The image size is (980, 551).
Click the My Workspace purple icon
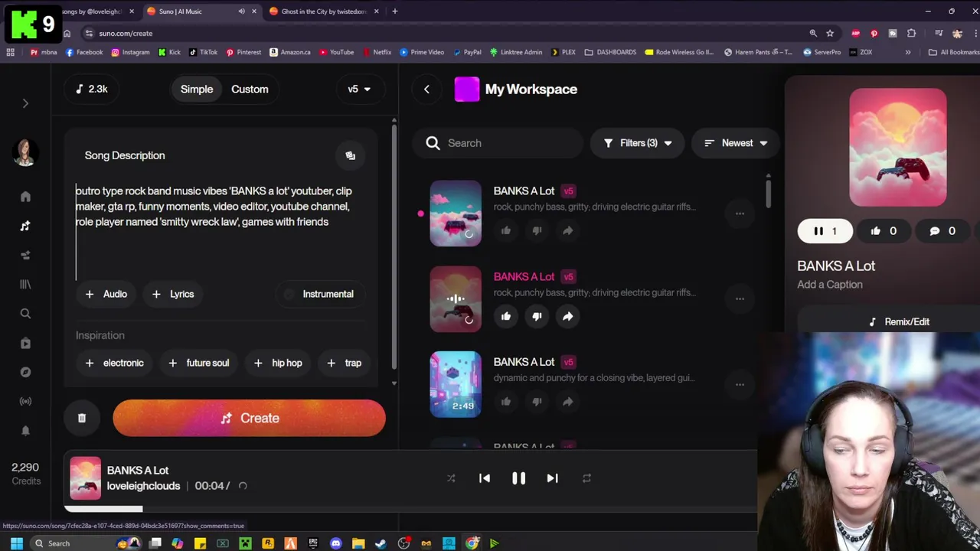pos(467,89)
